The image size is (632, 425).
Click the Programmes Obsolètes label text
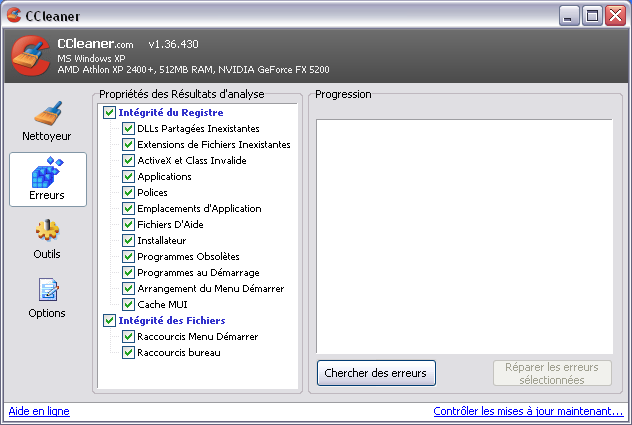pyautogui.click(x=188, y=257)
